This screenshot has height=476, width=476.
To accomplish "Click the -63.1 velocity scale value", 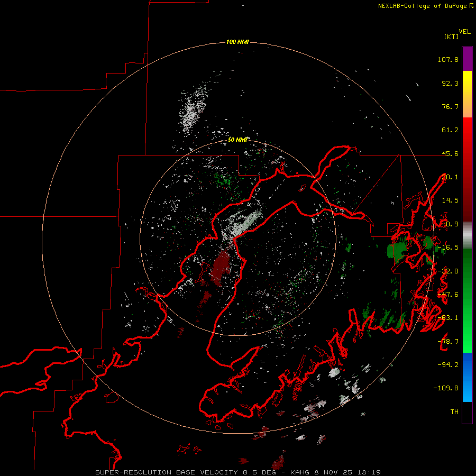I will (x=448, y=318).
